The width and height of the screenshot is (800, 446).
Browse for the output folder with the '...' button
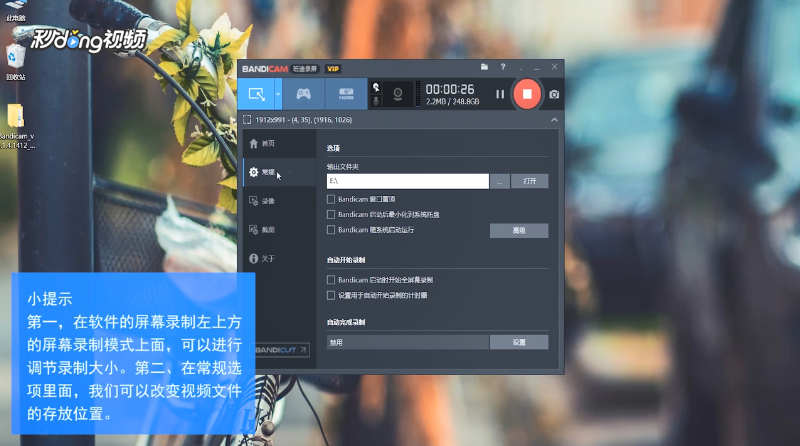point(499,181)
